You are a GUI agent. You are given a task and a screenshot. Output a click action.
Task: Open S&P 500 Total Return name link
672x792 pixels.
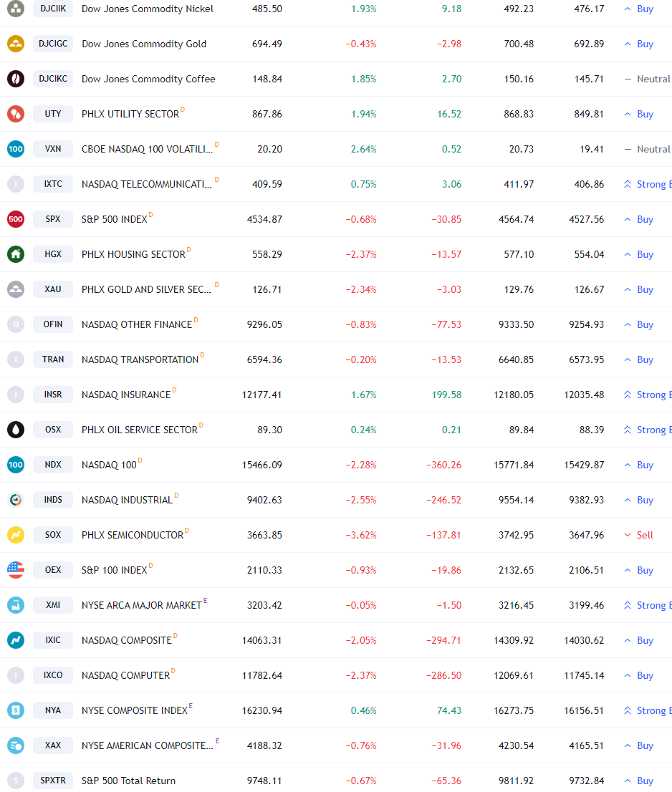pos(128,781)
